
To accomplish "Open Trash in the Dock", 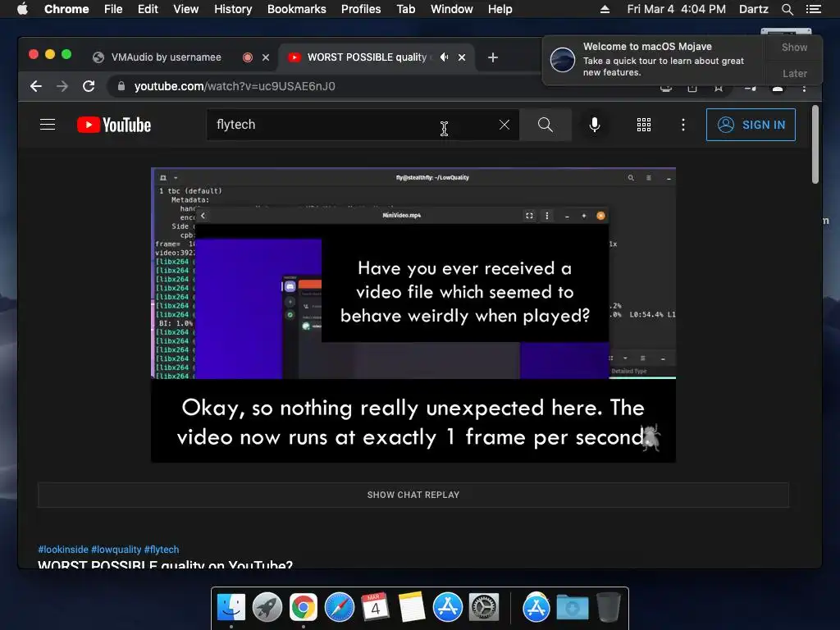I will (609, 608).
